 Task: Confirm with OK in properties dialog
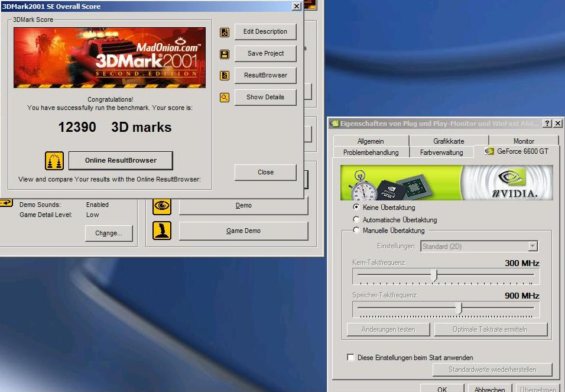(x=442, y=389)
